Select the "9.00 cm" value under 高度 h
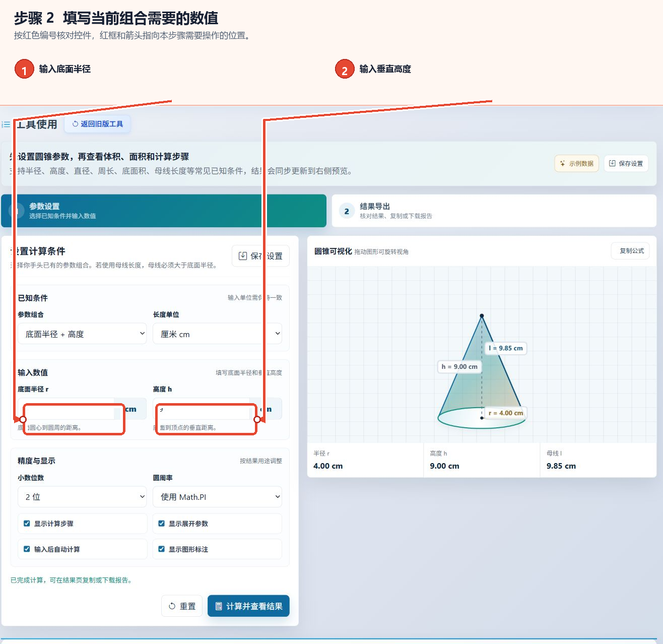Image resolution: width=663 pixels, height=644 pixels. point(444,466)
